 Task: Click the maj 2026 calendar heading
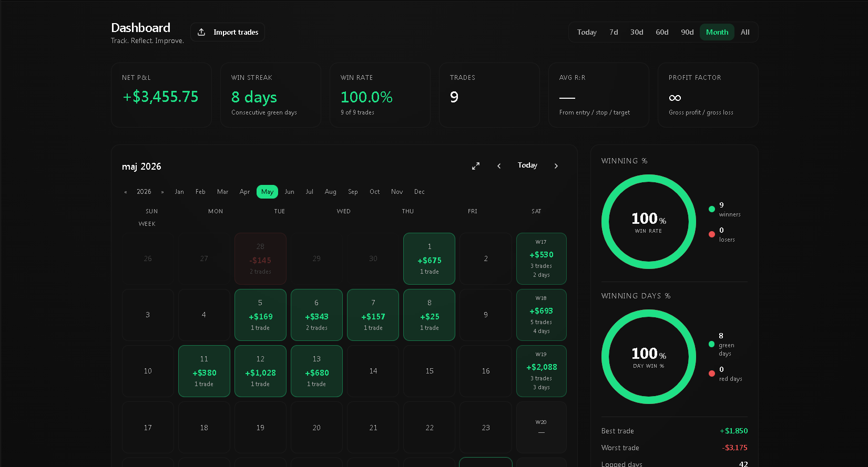[141, 167]
